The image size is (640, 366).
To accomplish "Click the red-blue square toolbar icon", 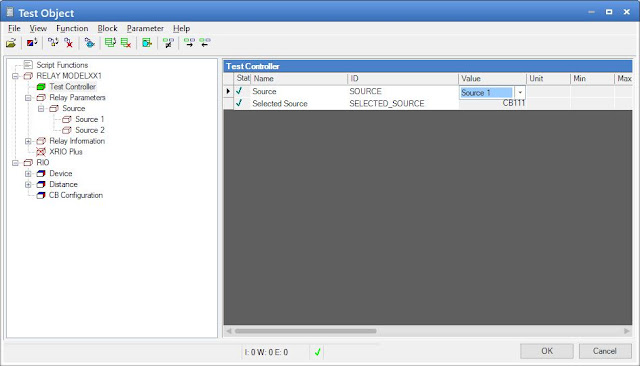I will tap(32, 42).
